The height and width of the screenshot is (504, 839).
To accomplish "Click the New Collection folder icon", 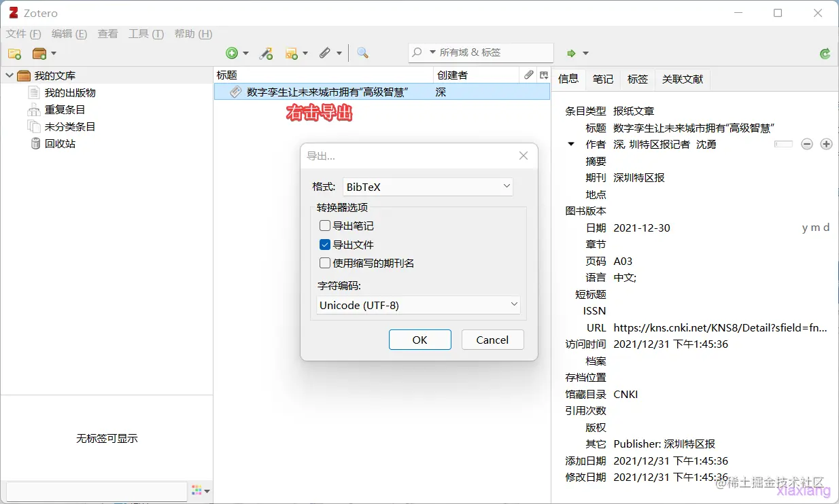I will pos(14,53).
